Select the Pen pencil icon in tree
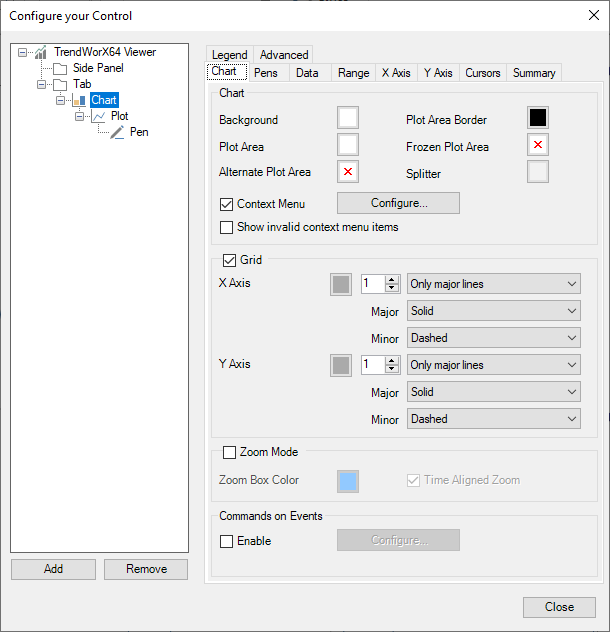 117,132
